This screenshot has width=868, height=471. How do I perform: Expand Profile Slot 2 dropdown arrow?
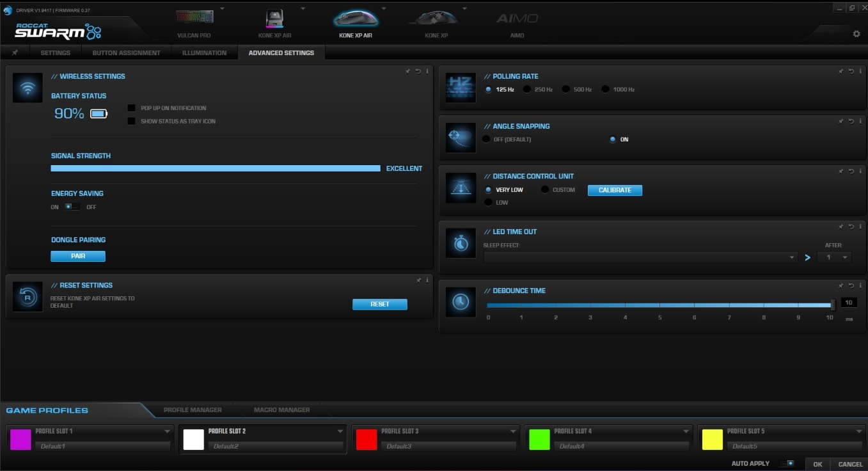click(x=340, y=431)
